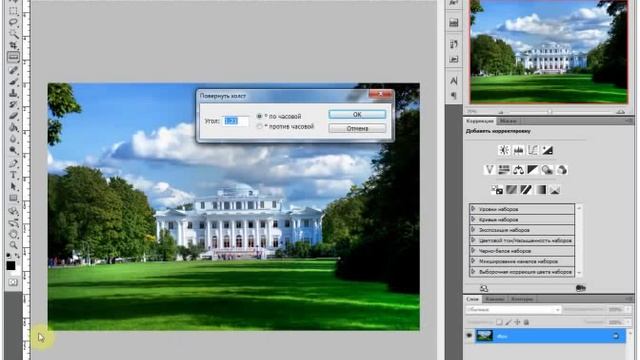
Task: Expand 'Экспозиция наборов' presets
Action: pyautogui.click(x=473, y=229)
